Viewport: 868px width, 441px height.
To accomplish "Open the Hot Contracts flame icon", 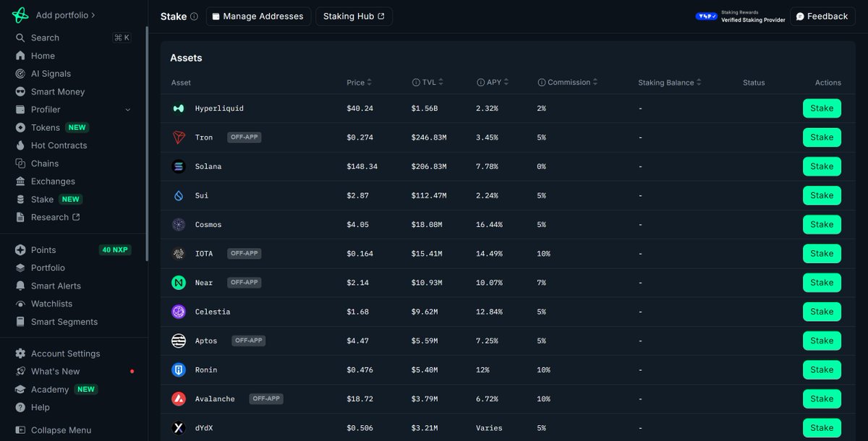I will tap(20, 145).
